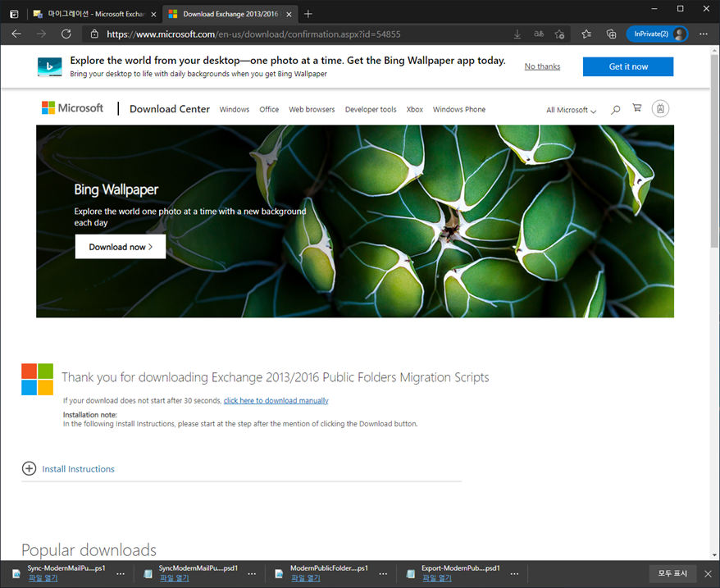Open the site search magnifier
Screen dimensions: 720x588
point(615,109)
